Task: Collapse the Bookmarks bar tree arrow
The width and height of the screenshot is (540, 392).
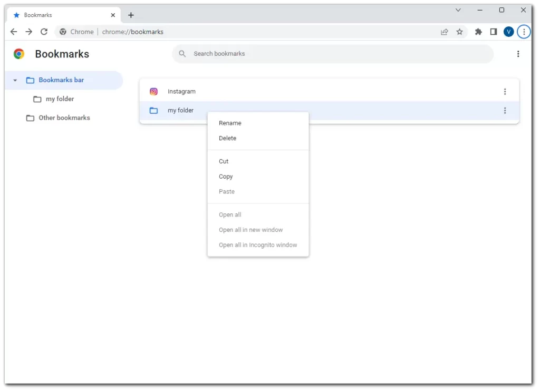Action: tap(15, 80)
